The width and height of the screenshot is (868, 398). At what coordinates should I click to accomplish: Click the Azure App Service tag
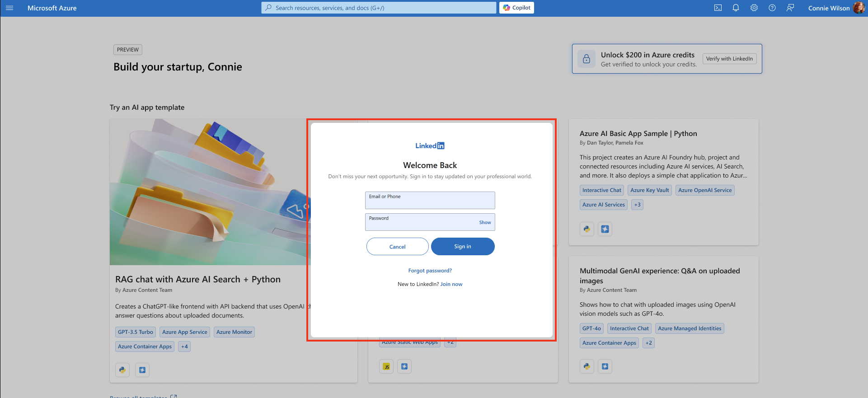coord(185,332)
